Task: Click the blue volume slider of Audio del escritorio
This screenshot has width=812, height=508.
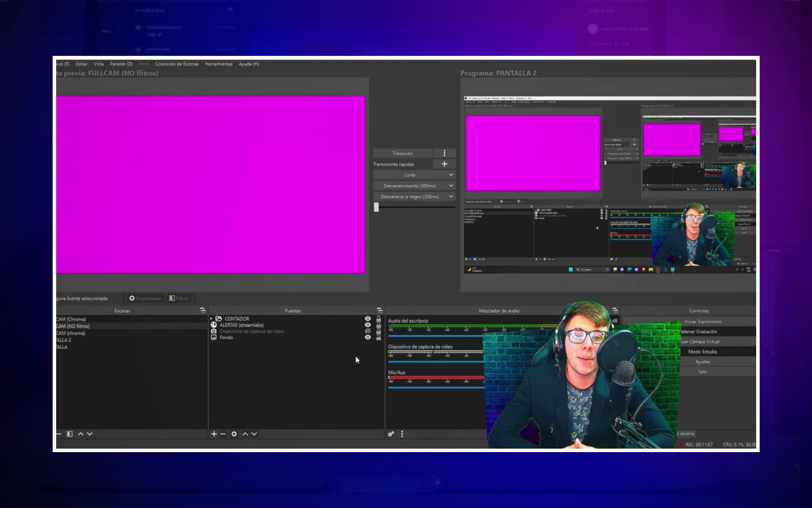Action: pos(436,336)
